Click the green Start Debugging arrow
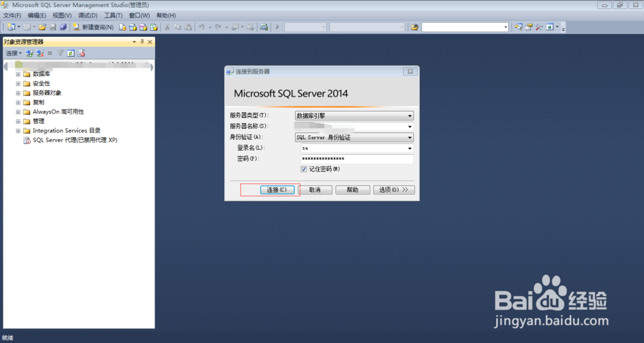 tap(278, 27)
